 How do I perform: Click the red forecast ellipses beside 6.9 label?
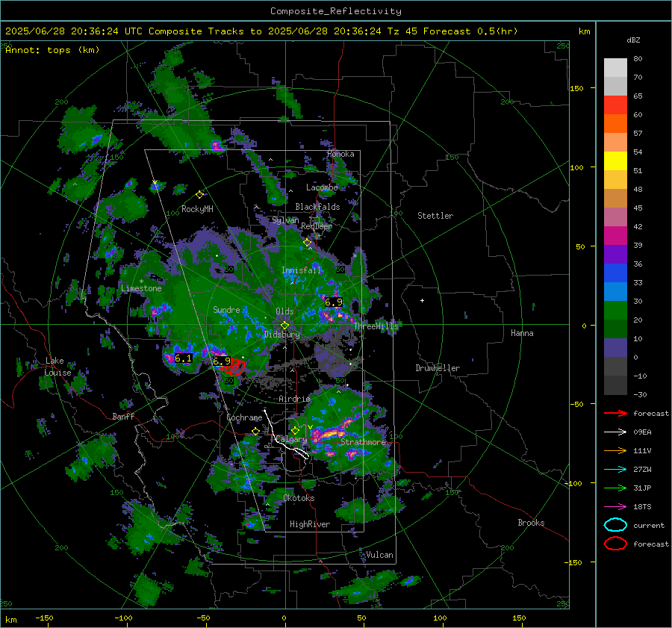[x=234, y=367]
